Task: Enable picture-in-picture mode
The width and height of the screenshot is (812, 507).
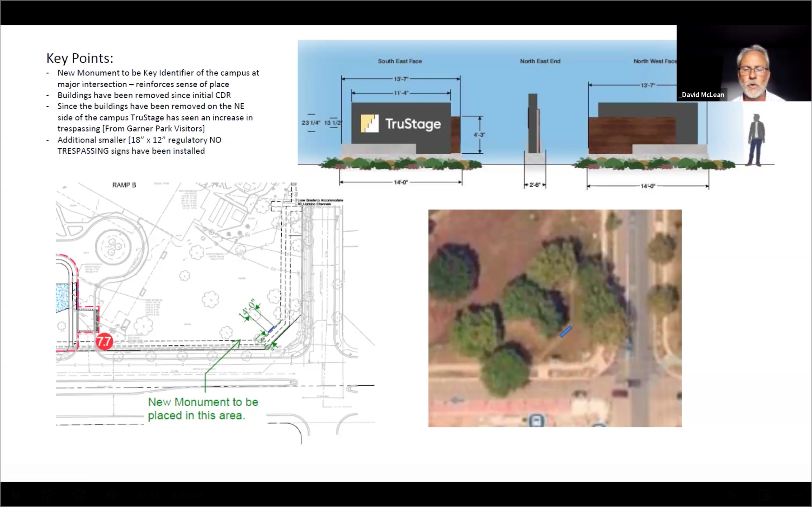Action: click(764, 495)
